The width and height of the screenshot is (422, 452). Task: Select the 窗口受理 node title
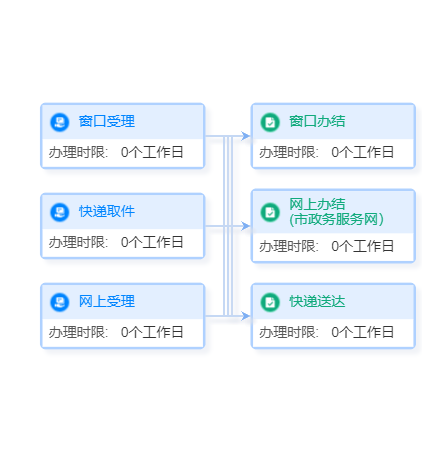[107, 121]
